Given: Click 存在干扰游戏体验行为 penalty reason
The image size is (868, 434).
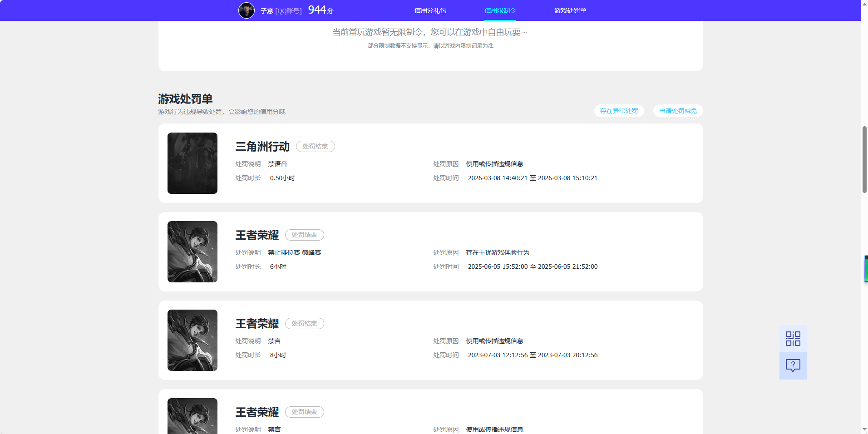Looking at the screenshot, I should click(x=498, y=252).
